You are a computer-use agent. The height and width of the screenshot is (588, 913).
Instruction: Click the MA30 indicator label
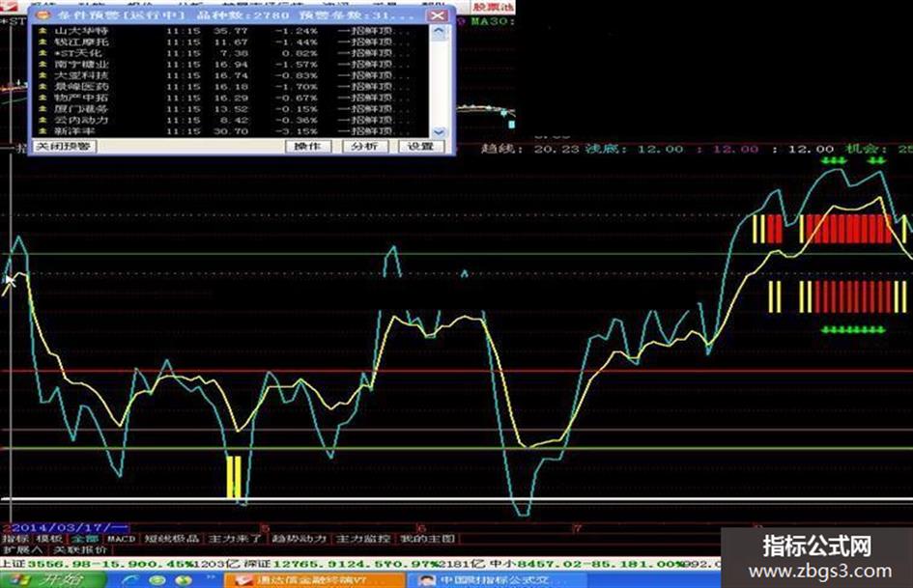492,21
